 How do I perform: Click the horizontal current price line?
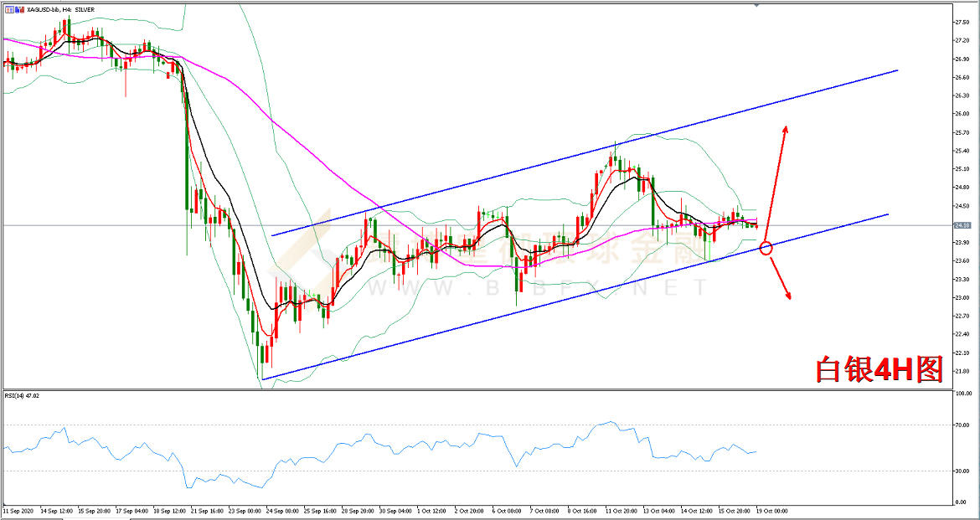point(838,225)
